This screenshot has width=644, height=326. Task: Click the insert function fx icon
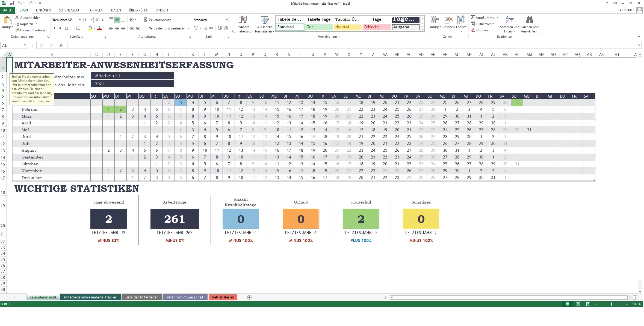(x=61, y=45)
